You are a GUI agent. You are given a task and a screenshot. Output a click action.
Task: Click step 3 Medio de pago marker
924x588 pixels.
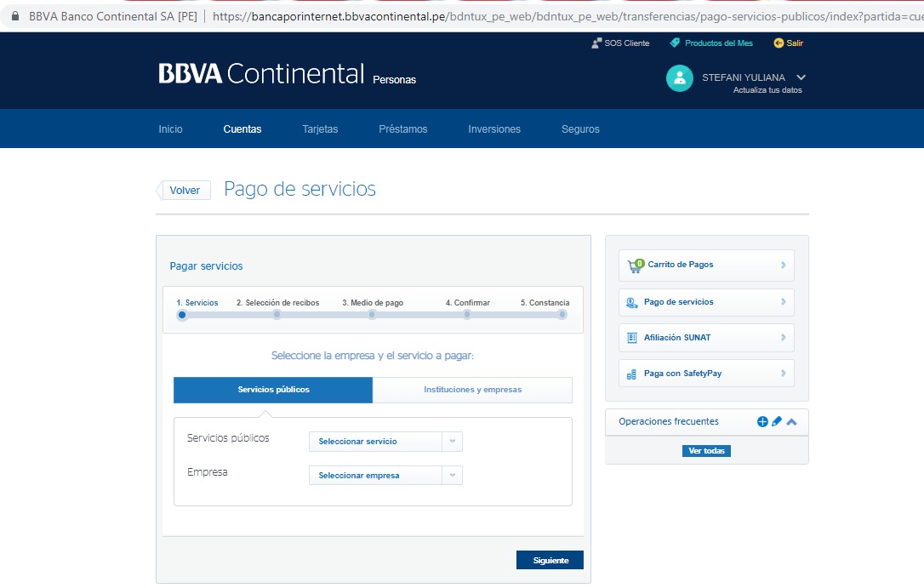pos(372,315)
